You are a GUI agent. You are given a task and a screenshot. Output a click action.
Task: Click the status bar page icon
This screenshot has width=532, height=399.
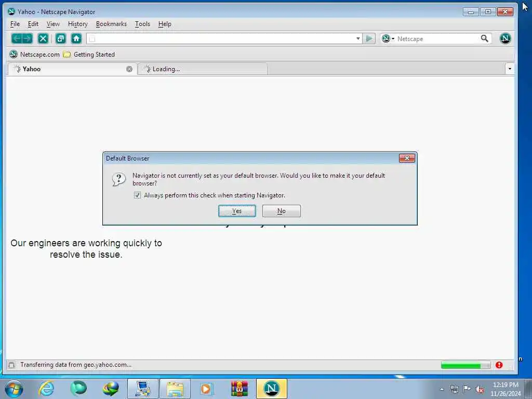point(11,365)
